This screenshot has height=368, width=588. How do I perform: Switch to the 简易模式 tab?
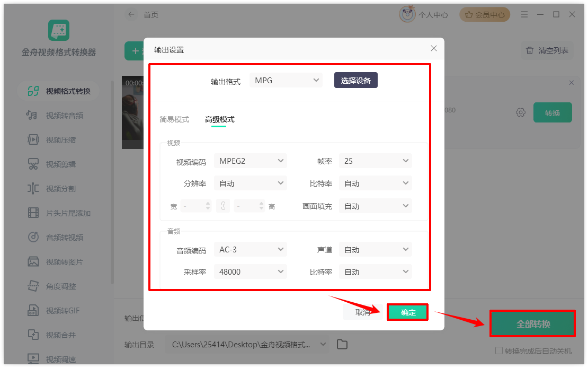(x=174, y=119)
